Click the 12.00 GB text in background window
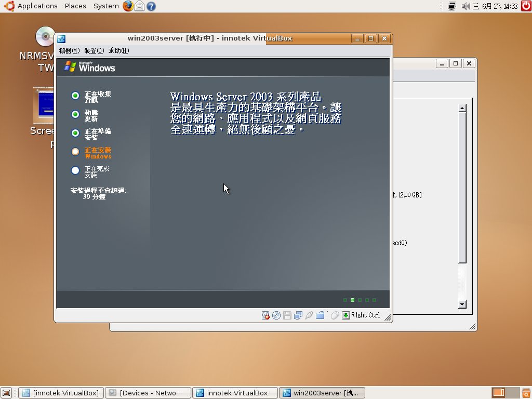Image resolution: width=532 pixels, height=399 pixels. point(409,195)
